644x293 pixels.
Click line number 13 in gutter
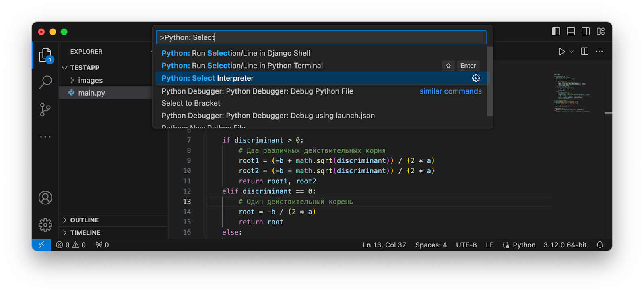[x=187, y=202]
